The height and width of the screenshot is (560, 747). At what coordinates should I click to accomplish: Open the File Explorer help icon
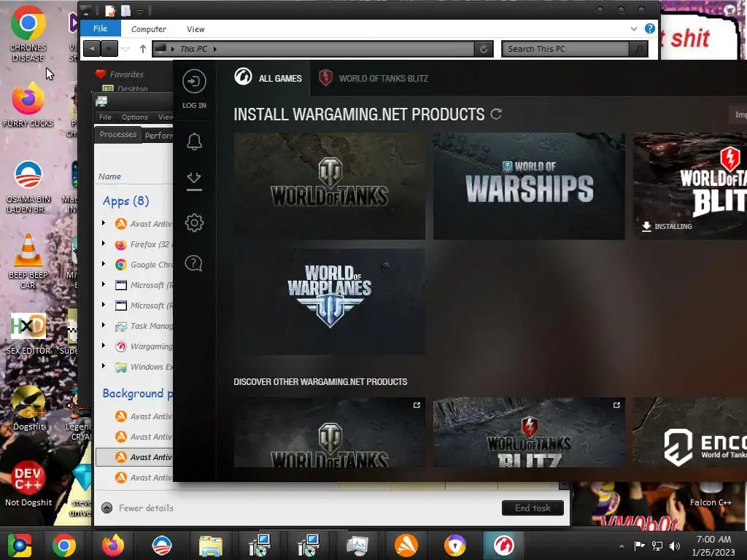(x=649, y=28)
